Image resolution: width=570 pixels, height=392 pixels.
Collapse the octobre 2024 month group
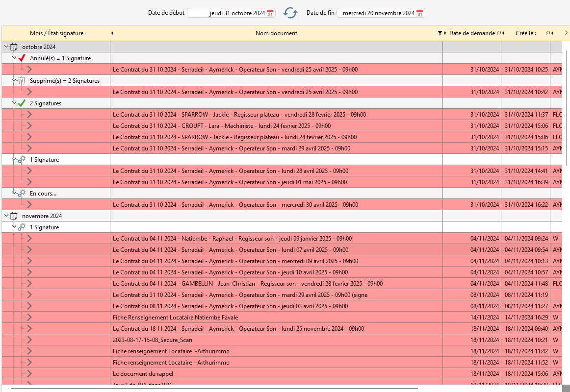pos(6,47)
